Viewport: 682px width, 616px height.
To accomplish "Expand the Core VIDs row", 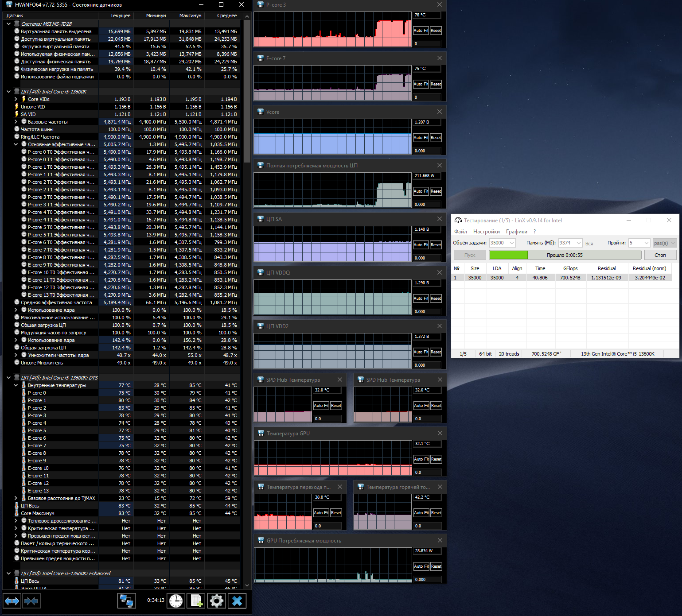I will click(x=16, y=99).
